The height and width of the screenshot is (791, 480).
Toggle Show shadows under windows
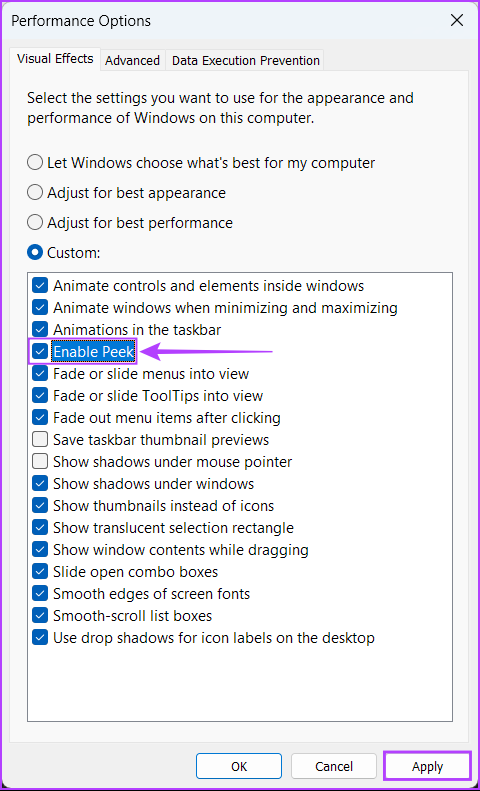(x=40, y=484)
